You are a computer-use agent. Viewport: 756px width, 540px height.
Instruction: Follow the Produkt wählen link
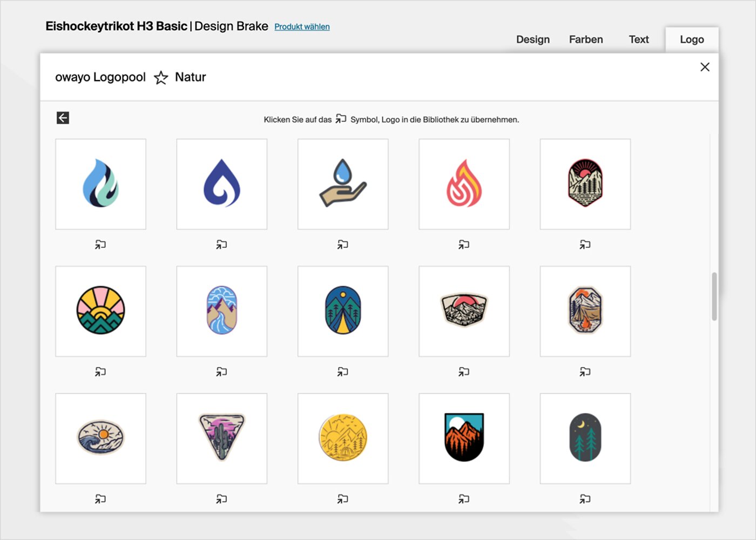(302, 27)
